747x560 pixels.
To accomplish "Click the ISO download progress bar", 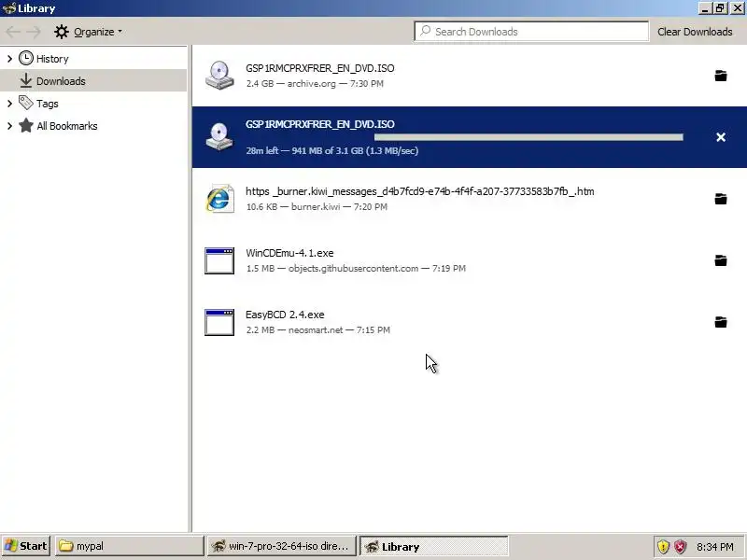I will click(x=529, y=137).
